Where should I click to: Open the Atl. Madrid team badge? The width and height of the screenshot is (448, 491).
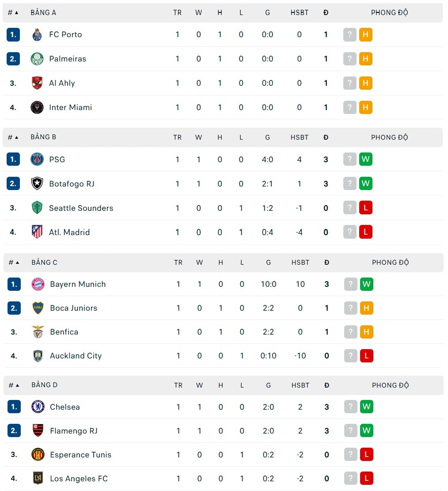[x=37, y=232]
